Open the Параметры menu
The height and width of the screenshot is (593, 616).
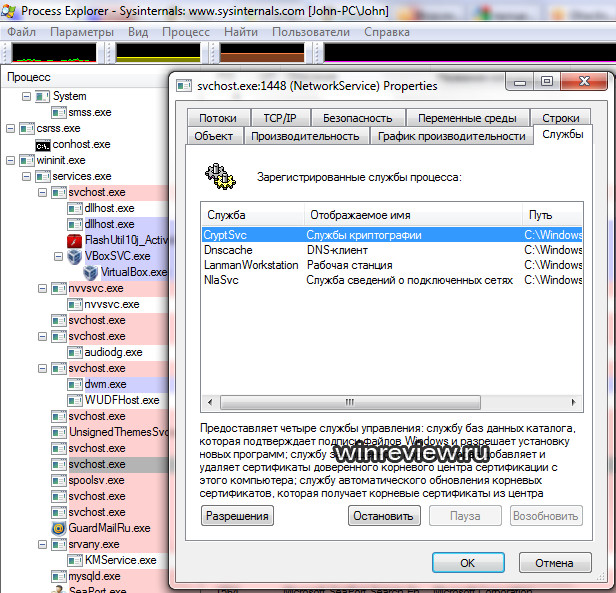pyautogui.click(x=82, y=32)
